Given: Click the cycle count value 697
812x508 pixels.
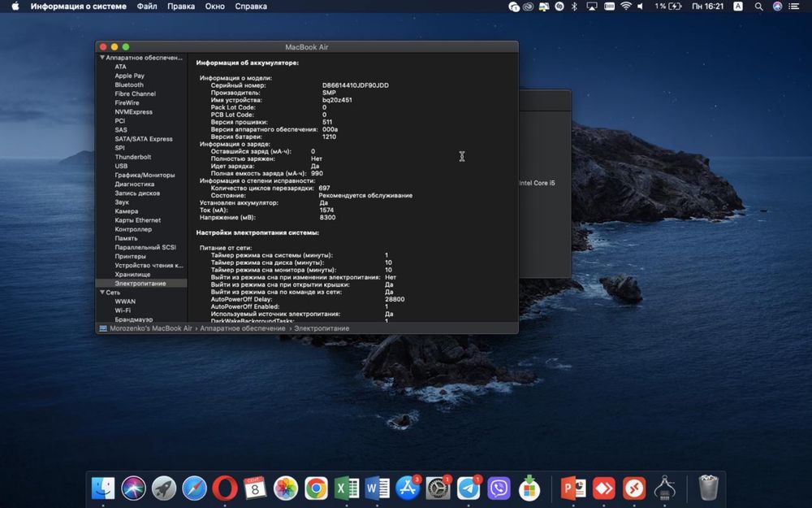Looking at the screenshot, I should point(324,189).
